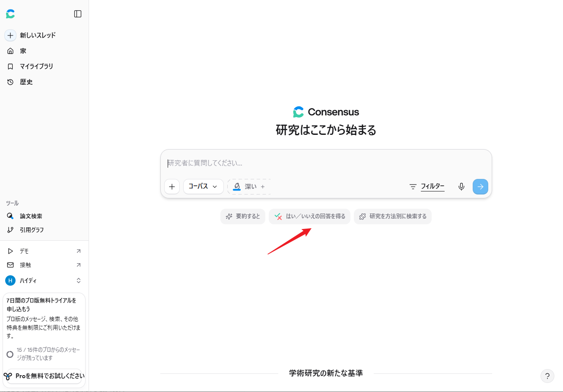Select the はい／いいえの回答を得る chip
Image resolution: width=563 pixels, height=392 pixels.
coord(309,217)
